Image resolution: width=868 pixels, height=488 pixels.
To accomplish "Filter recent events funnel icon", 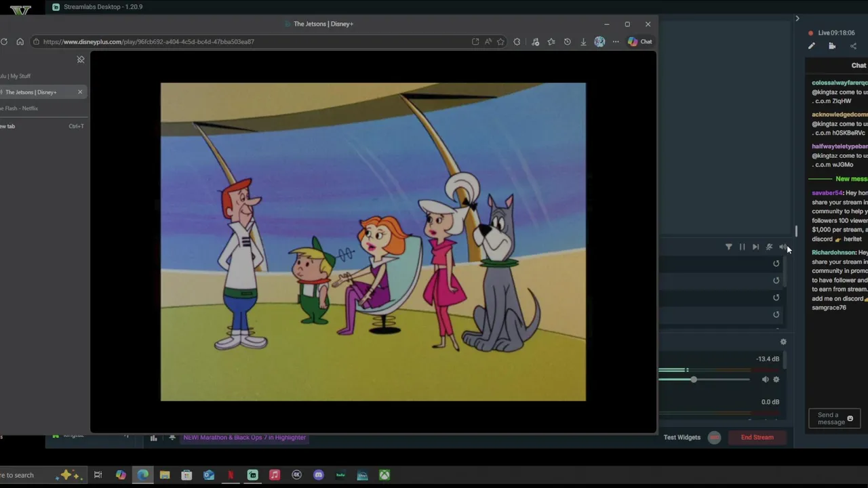I will [x=729, y=247].
